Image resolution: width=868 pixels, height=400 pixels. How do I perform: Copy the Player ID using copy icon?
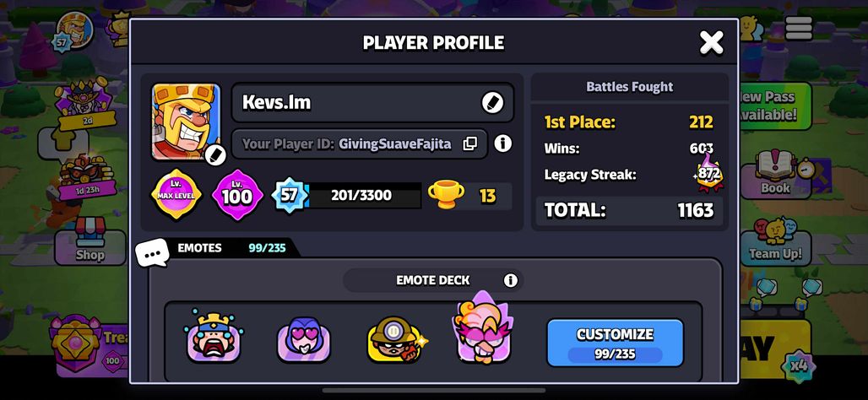coord(470,143)
